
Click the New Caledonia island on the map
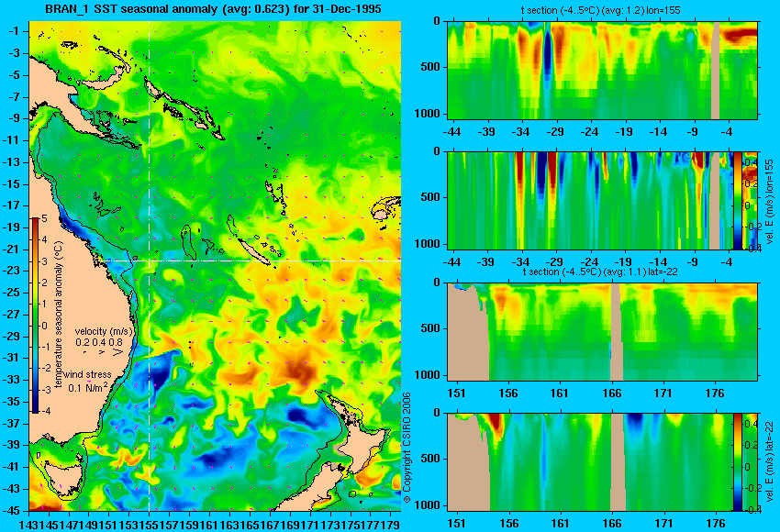click(x=253, y=251)
